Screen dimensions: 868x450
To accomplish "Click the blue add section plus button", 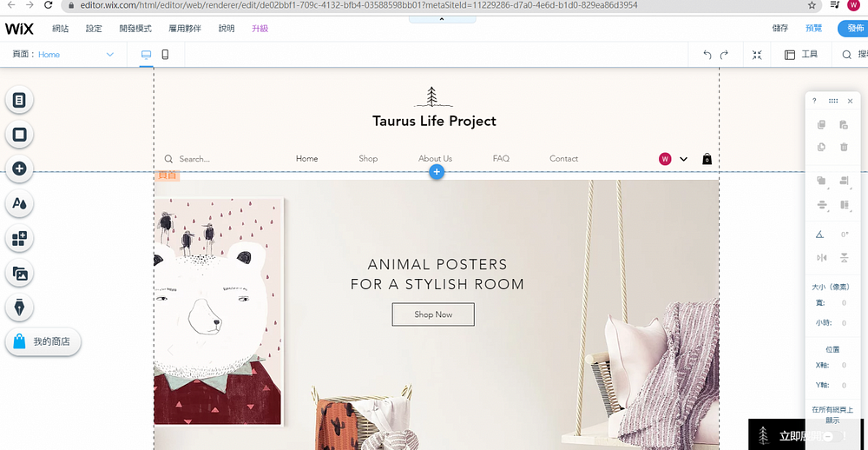I will point(437,172).
